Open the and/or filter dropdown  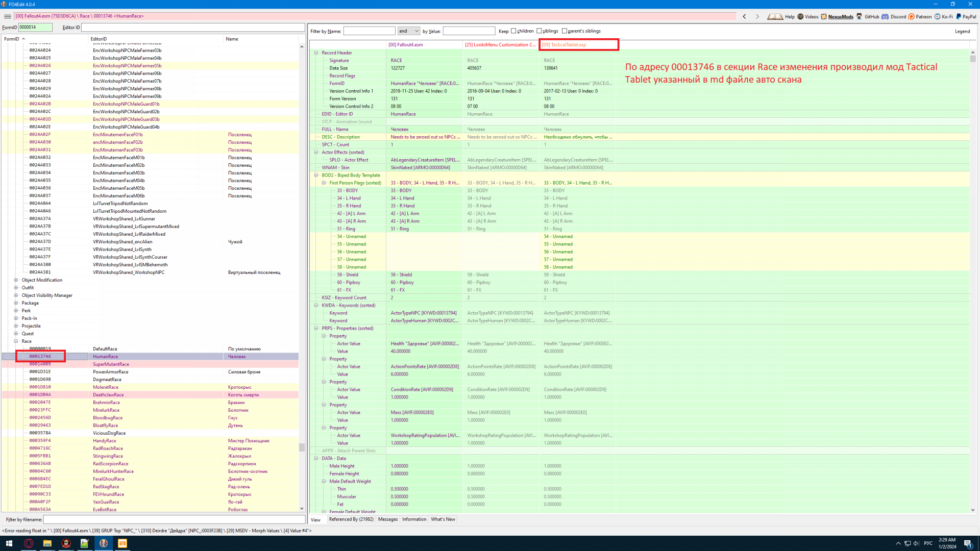(409, 31)
